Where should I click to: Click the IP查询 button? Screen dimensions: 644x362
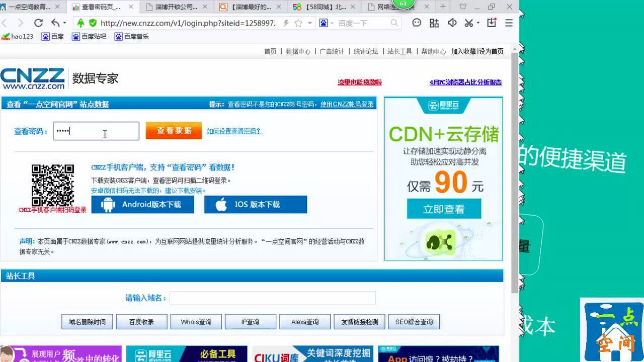[x=250, y=322]
